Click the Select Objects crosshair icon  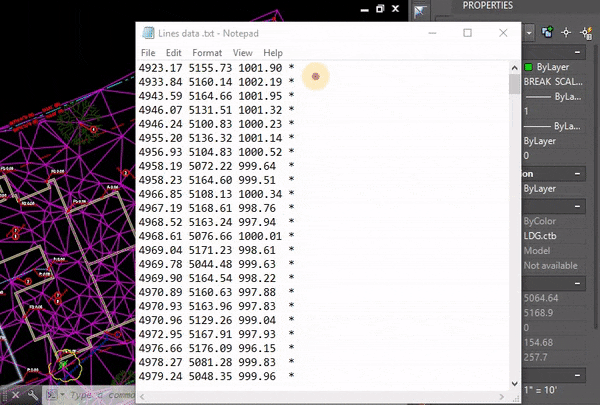(x=566, y=33)
